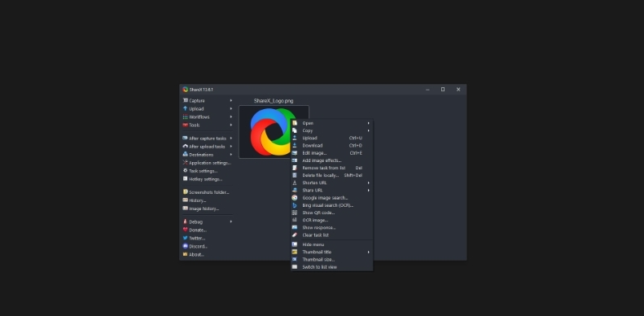The image size is (644, 316).
Task: Click the Add image effects icon
Action: point(295,160)
